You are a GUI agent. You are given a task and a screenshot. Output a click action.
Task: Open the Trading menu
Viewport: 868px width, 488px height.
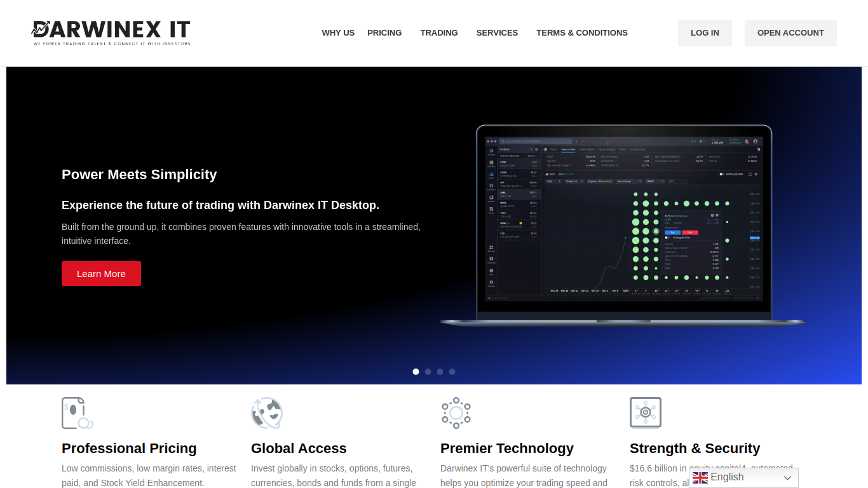(439, 33)
